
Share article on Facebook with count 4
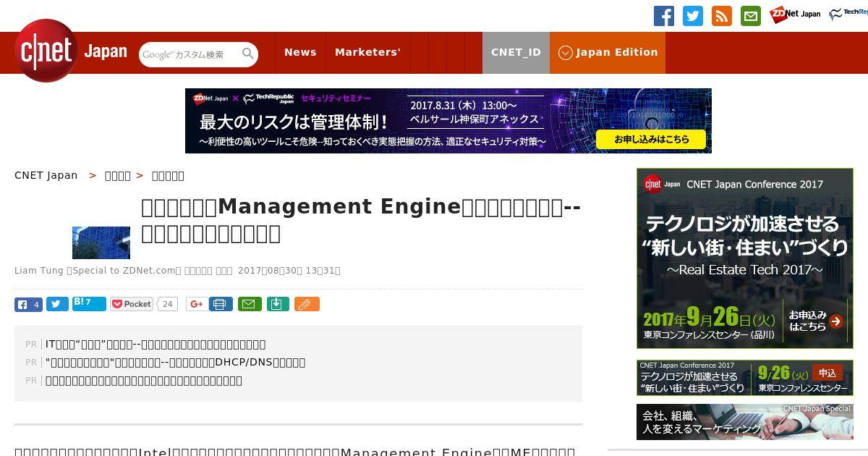(x=28, y=304)
